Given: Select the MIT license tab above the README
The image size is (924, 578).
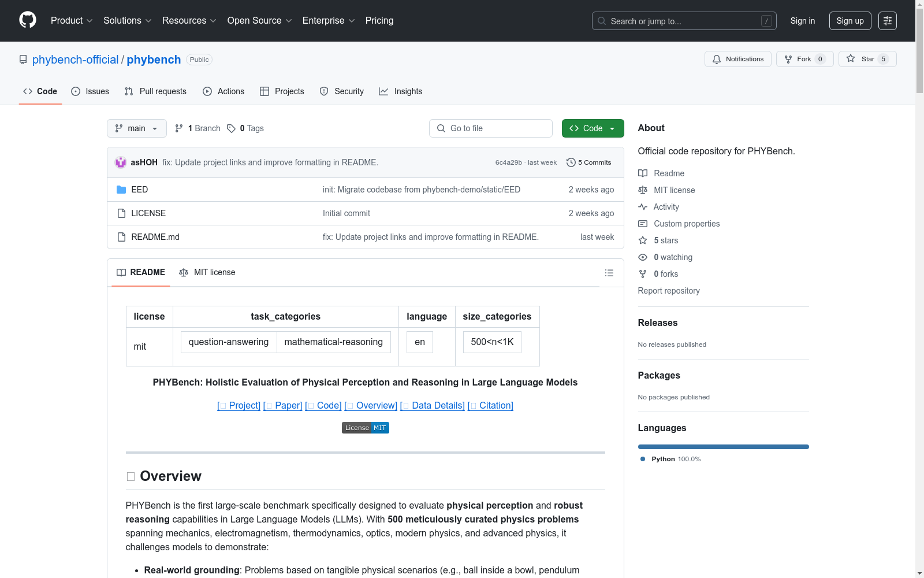Looking at the screenshot, I should click(x=207, y=272).
